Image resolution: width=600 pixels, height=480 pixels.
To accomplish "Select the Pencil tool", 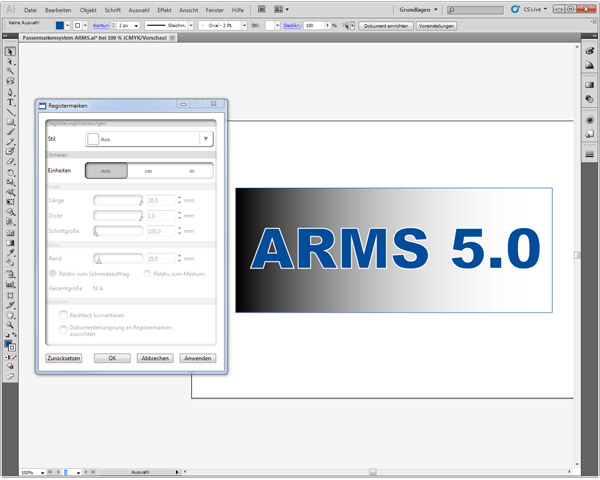I will pos(10,142).
